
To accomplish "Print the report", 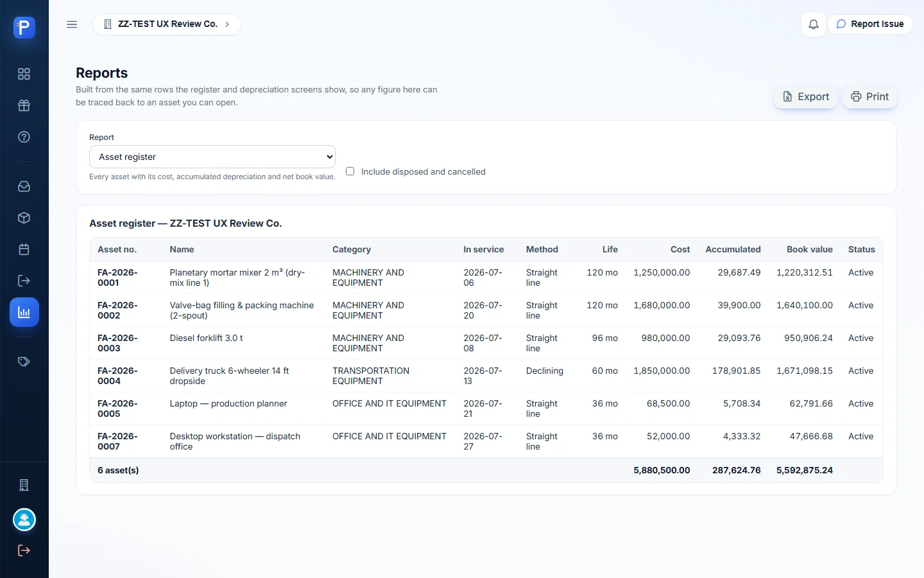I will (x=869, y=97).
